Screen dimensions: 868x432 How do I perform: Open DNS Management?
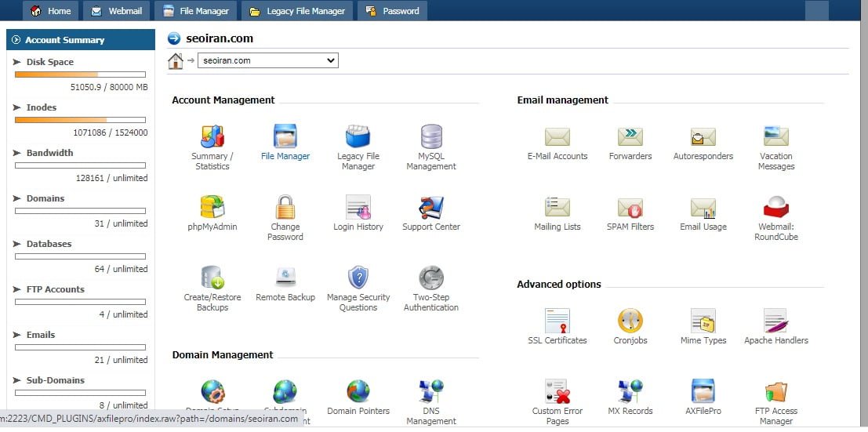pos(431,391)
